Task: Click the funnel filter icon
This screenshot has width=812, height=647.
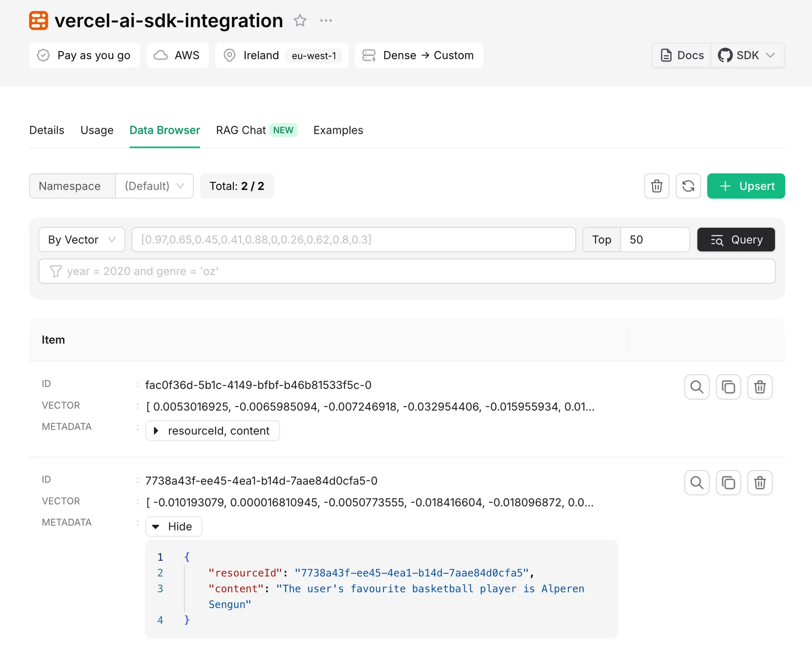Action: click(55, 271)
